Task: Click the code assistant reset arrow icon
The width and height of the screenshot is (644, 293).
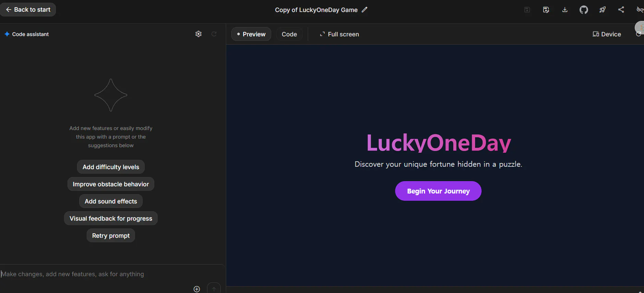Action: point(214,34)
